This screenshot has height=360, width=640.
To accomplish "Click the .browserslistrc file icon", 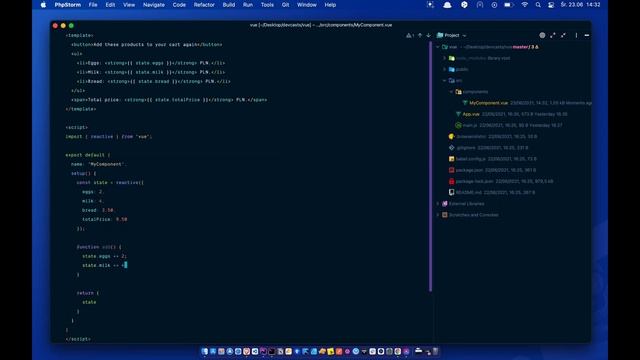I will (451, 136).
